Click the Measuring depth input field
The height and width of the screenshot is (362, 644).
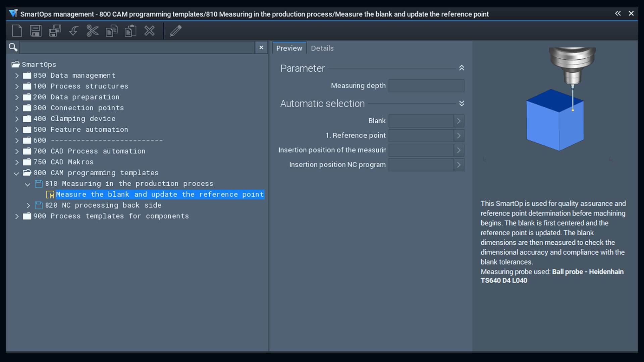pyautogui.click(x=426, y=86)
